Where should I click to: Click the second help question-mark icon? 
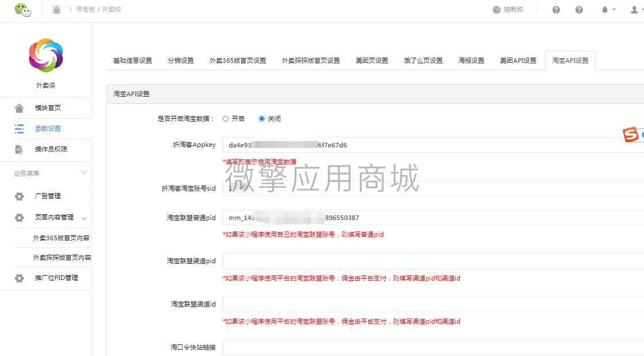pyautogui.click(x=579, y=10)
